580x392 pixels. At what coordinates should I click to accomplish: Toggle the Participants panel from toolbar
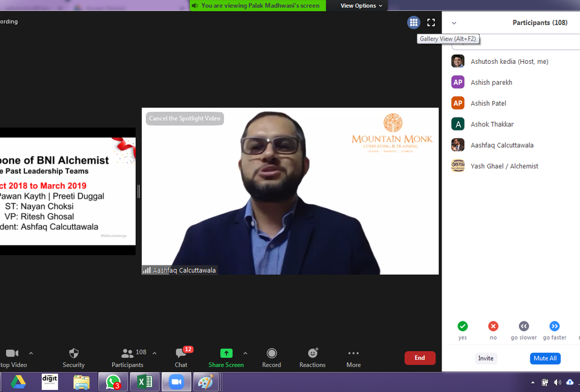point(127,354)
